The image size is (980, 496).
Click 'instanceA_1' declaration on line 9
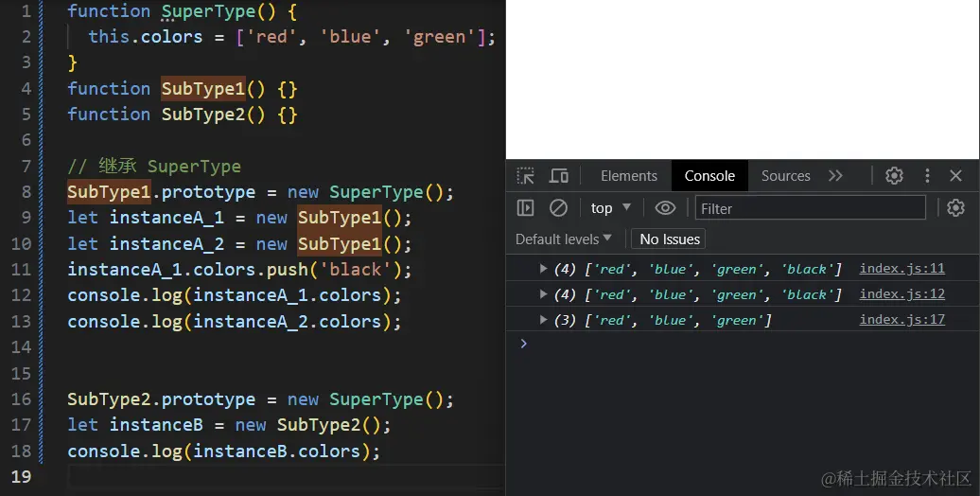click(x=166, y=218)
